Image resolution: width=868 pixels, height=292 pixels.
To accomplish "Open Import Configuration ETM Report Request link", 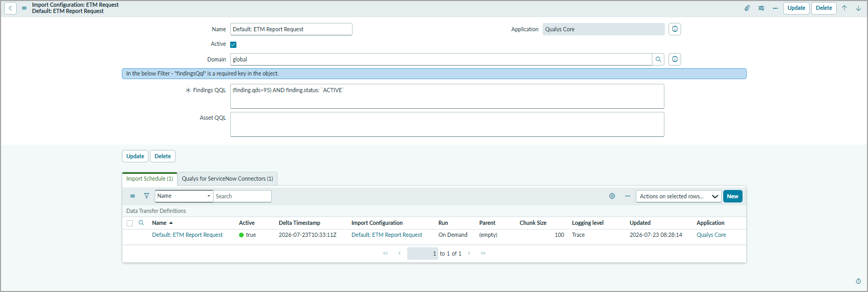I will [x=386, y=235].
